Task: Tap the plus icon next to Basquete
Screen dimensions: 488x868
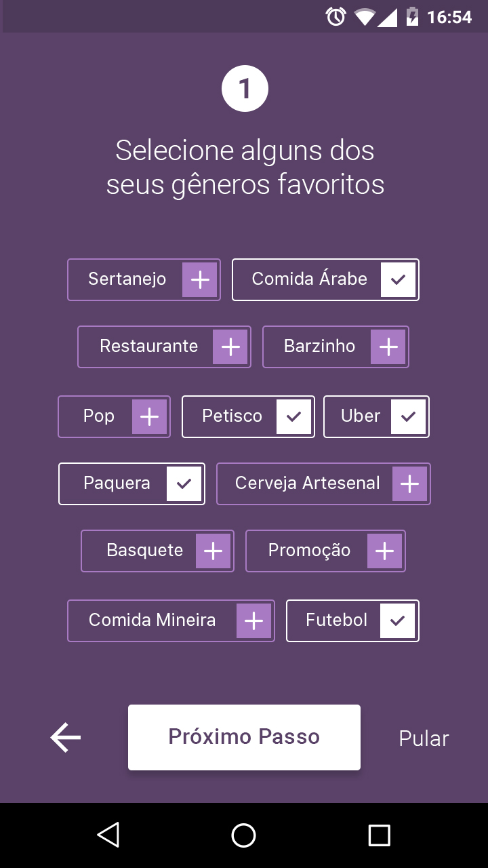Action: click(x=213, y=551)
